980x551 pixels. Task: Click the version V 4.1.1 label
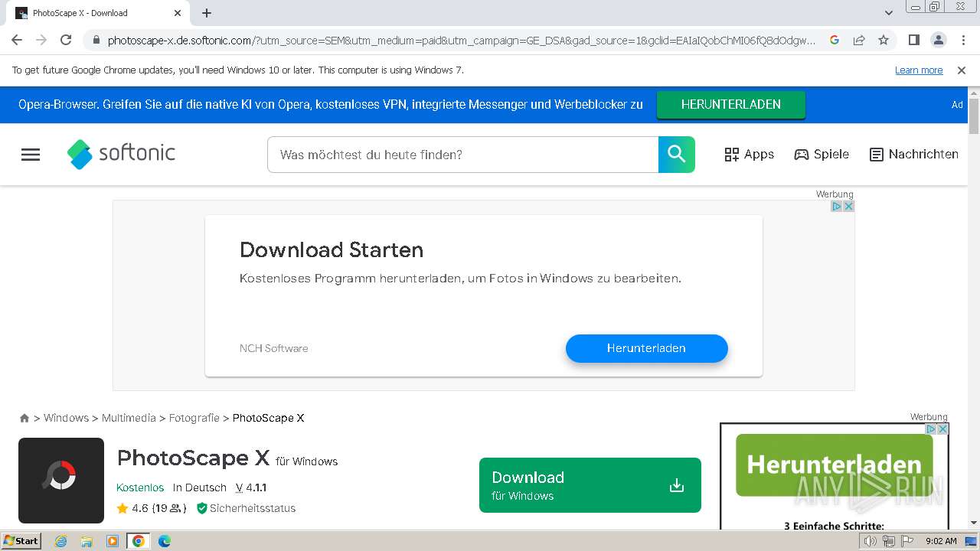coord(251,487)
